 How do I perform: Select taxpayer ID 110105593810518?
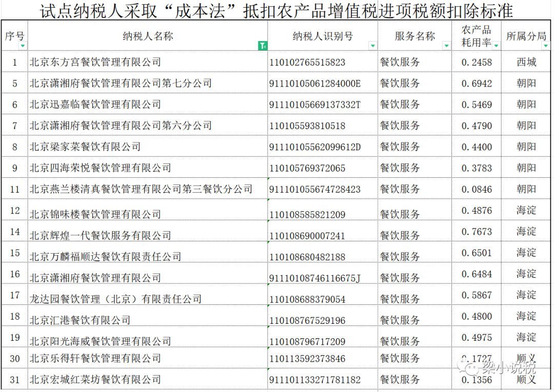click(x=323, y=125)
